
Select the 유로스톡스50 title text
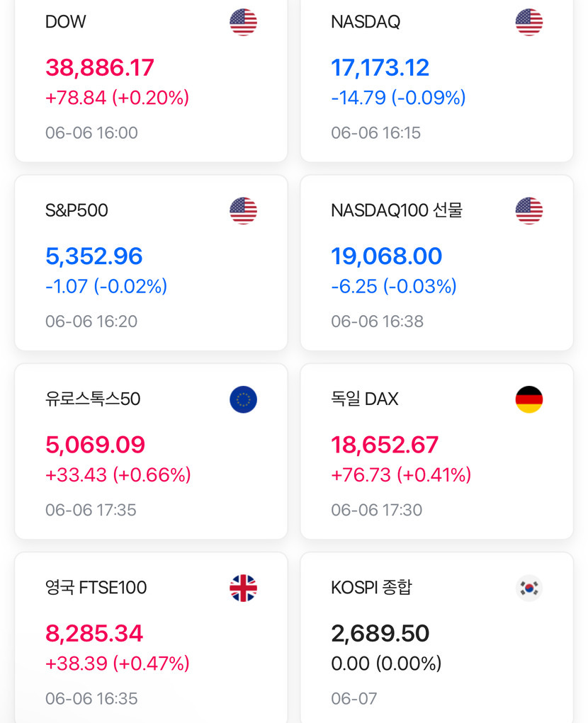(93, 399)
